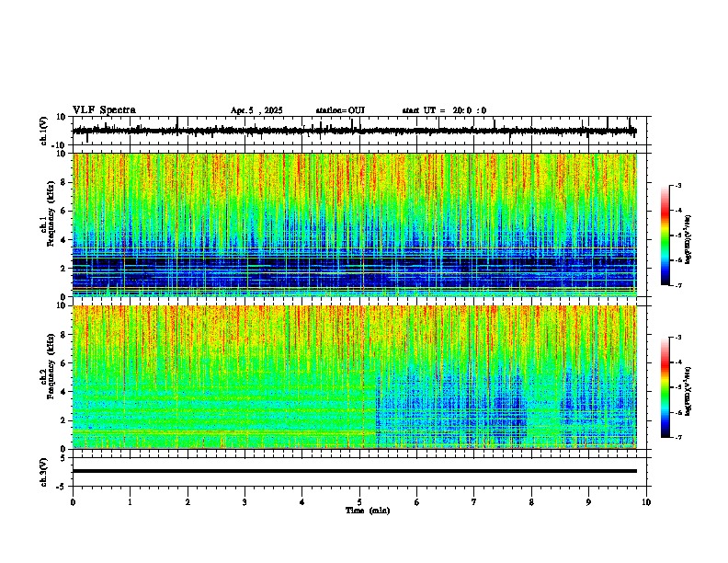This screenshot has width=728, height=563.
Task: Click the "station=" label in the header
Action: click(332, 110)
